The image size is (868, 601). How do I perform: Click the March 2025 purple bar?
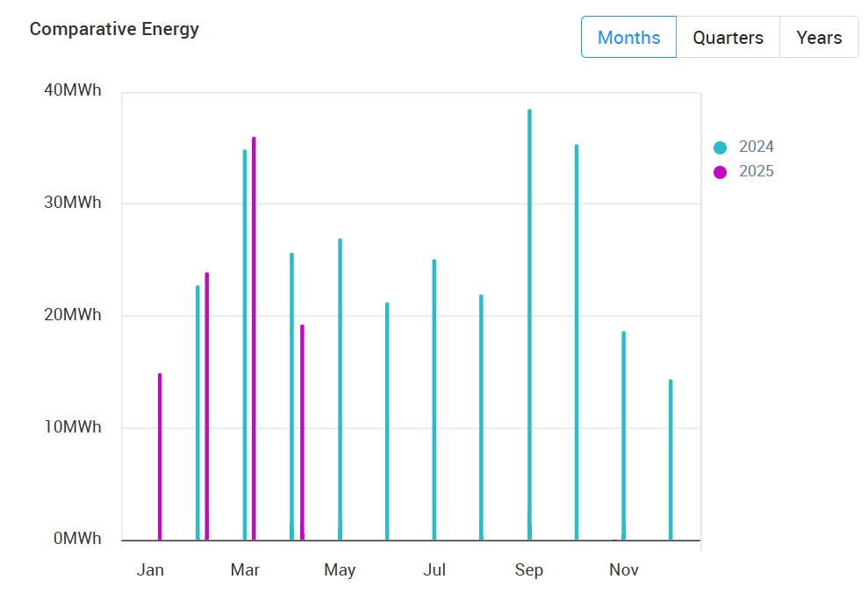[x=254, y=338]
